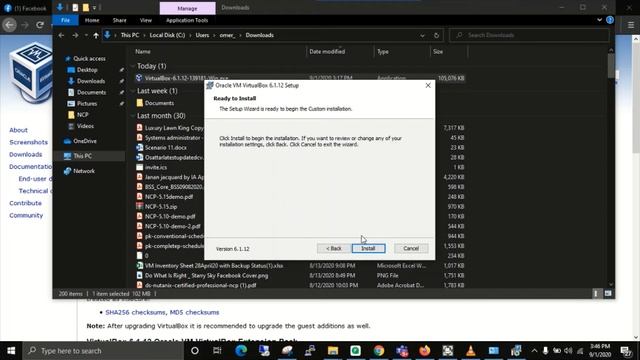
Task: Switch to large icons view in Explorer
Action: [608, 293]
